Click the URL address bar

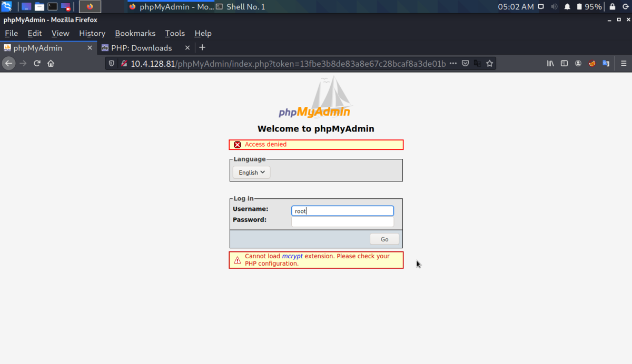pos(288,63)
